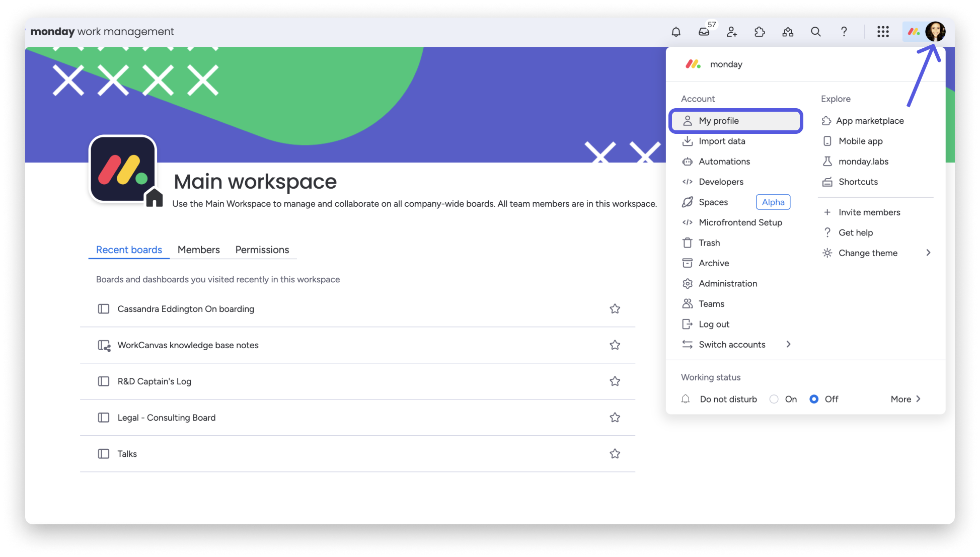
Task: Select My profile in the Account menu
Action: [x=735, y=121]
